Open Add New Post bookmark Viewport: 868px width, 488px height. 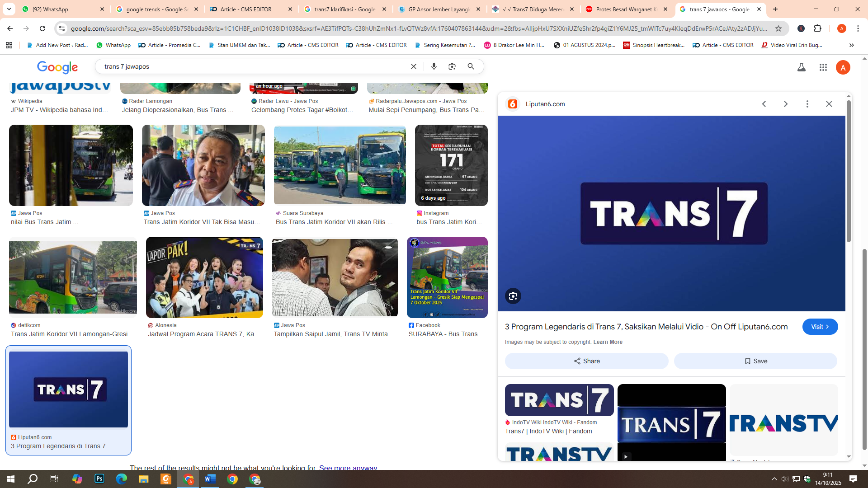[57, 45]
